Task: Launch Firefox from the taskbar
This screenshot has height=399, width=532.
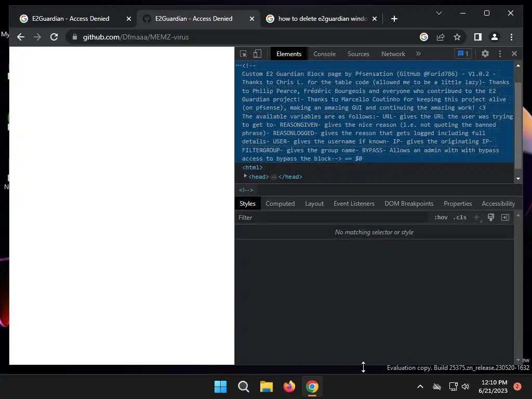Action: tap(289, 387)
